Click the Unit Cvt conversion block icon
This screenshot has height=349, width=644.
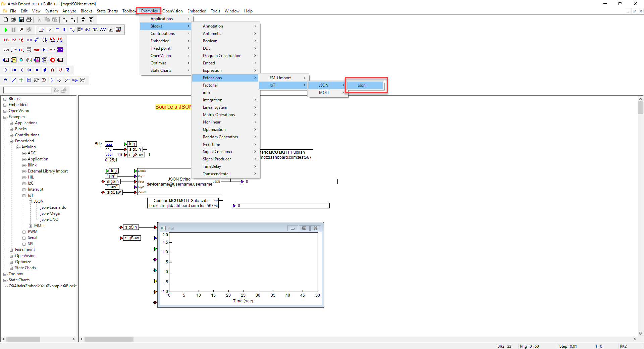pos(83,80)
